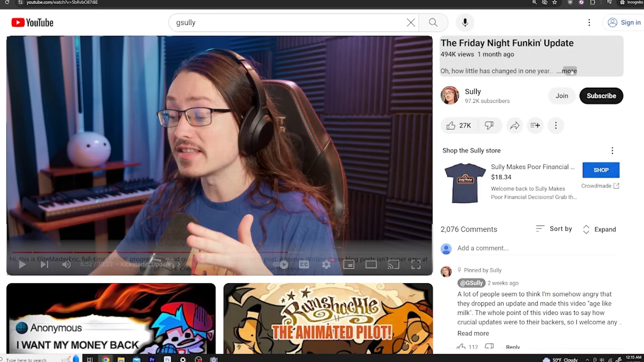Mute the video volume speaker

pos(66,265)
